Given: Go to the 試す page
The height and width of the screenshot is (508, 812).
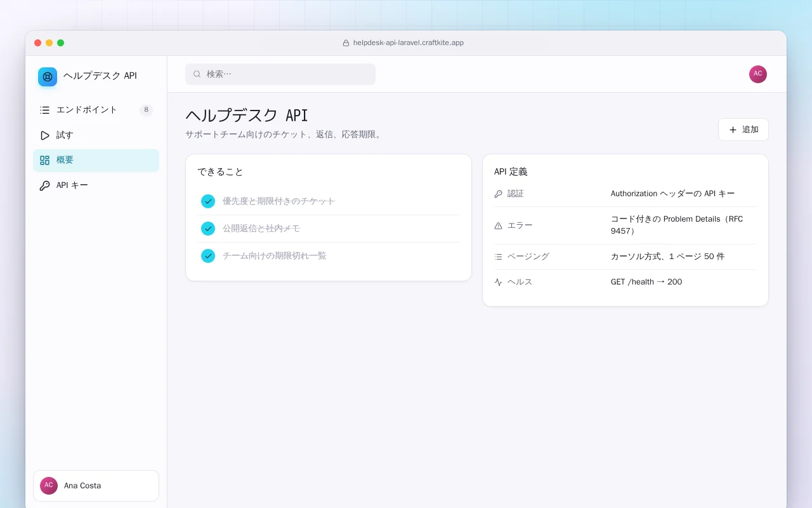Looking at the screenshot, I should coord(96,135).
